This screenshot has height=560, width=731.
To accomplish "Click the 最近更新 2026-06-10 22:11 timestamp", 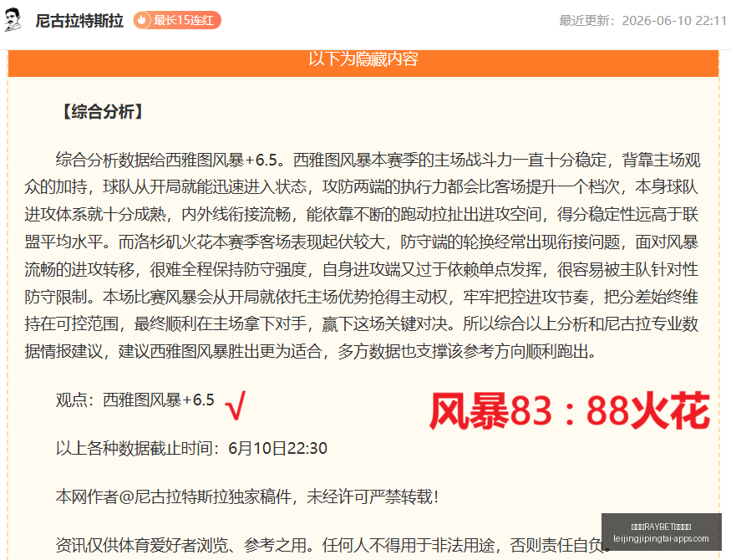I will 643,21.
